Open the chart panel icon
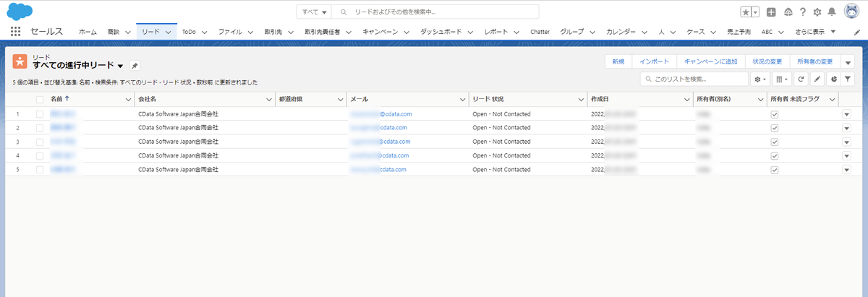 click(833, 79)
